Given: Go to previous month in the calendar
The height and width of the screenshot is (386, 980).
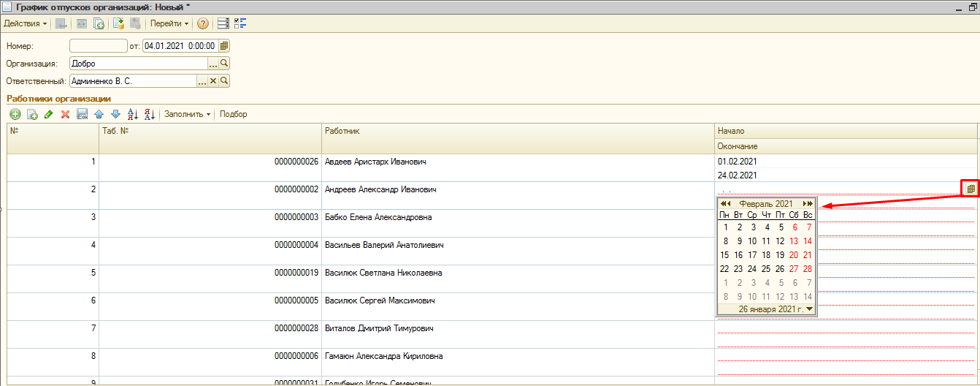Looking at the screenshot, I should click(729, 203).
